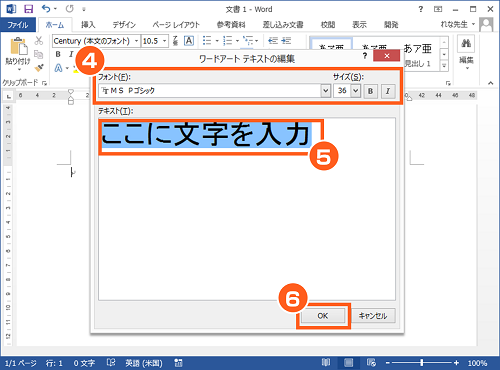Expand the ribbon font name dropdown
500x370 pixels.
pos(136,41)
